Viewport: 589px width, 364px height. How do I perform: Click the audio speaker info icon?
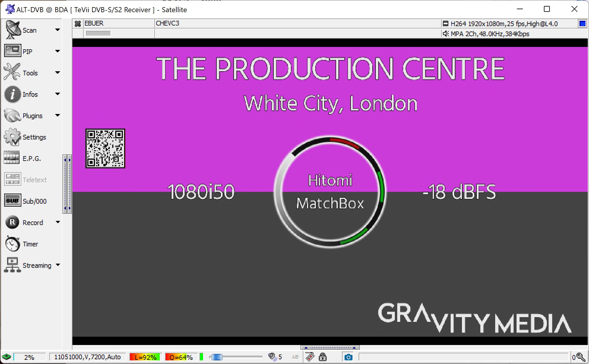[x=446, y=34]
